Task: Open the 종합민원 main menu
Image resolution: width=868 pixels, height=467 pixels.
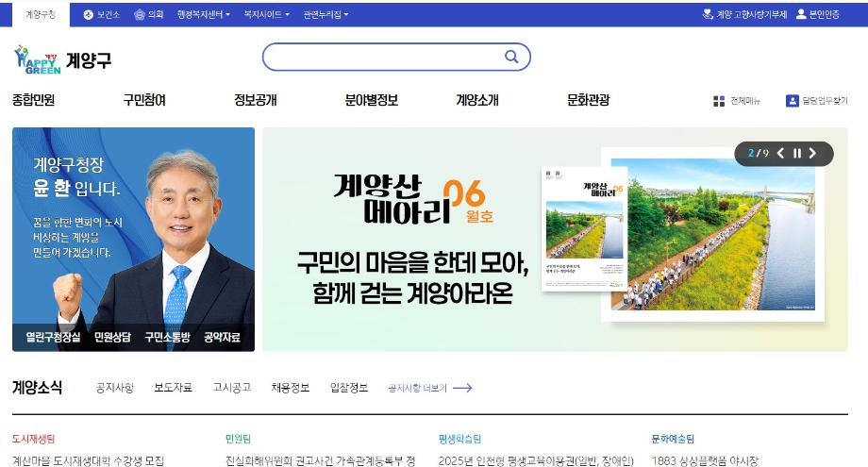Action: coord(34,100)
